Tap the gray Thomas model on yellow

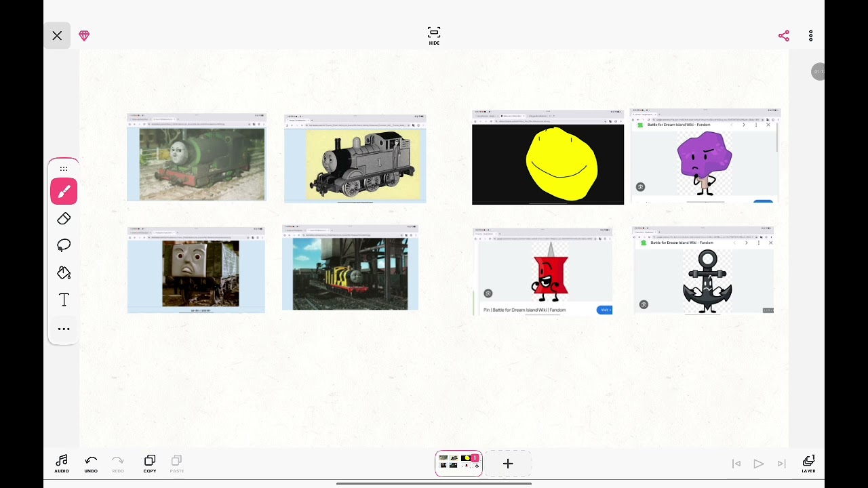click(x=355, y=159)
